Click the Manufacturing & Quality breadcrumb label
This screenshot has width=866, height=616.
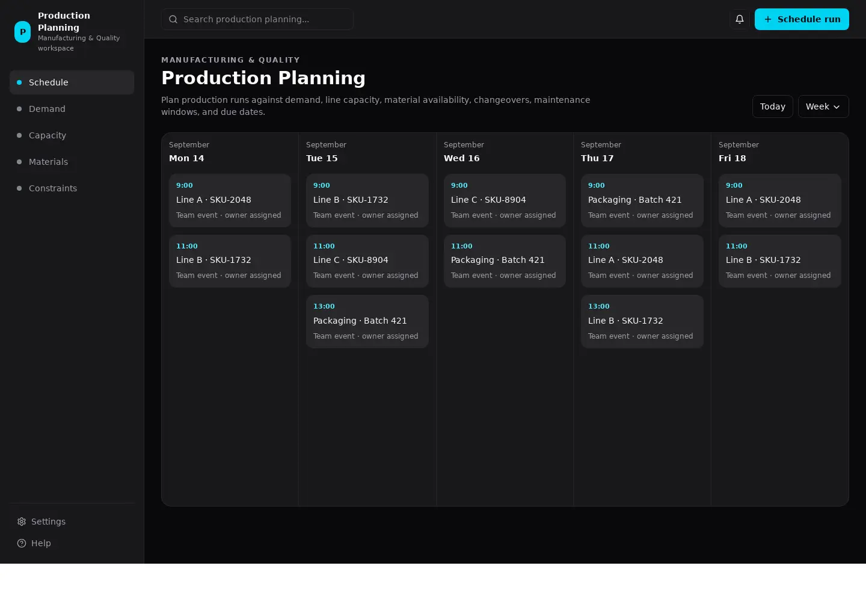pos(230,60)
